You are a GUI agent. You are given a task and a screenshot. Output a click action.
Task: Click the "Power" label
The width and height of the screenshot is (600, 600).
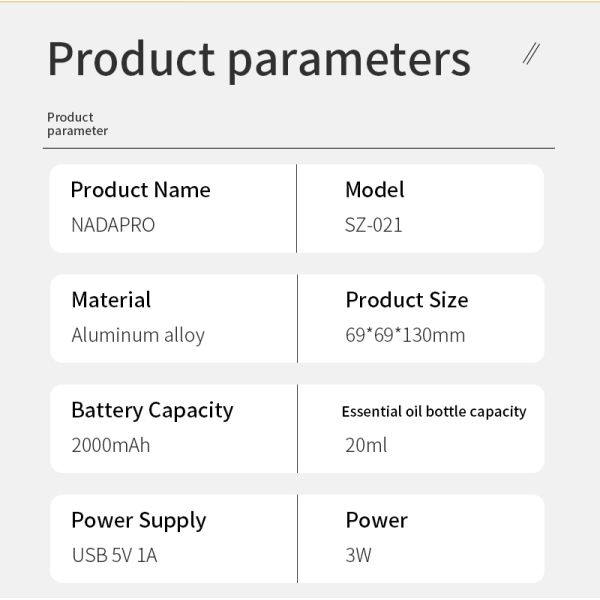377,520
